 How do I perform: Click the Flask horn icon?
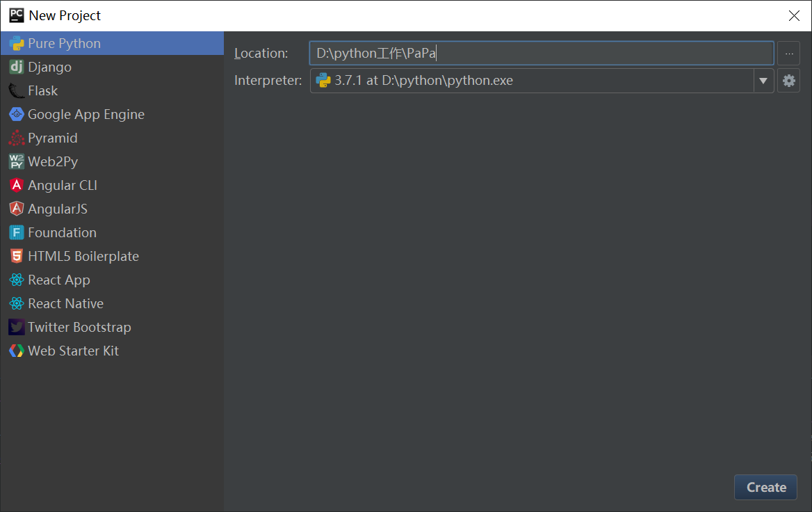pyautogui.click(x=17, y=90)
